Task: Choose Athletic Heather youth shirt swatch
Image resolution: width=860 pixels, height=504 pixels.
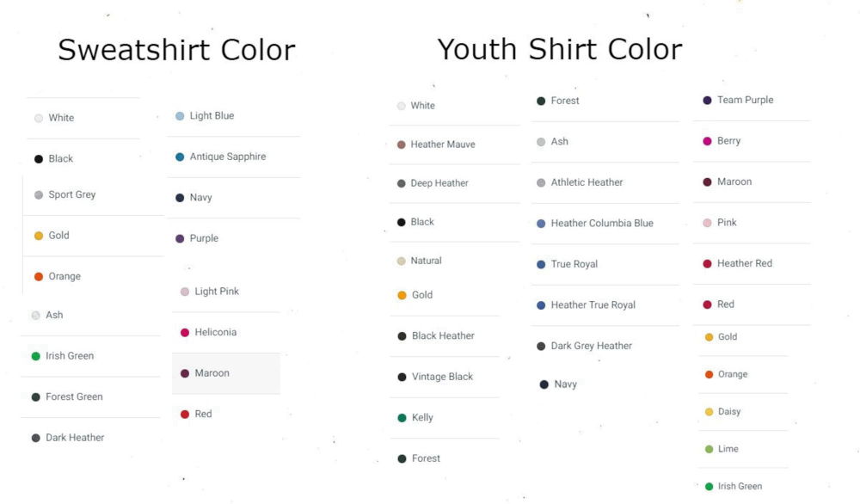Action: [541, 182]
